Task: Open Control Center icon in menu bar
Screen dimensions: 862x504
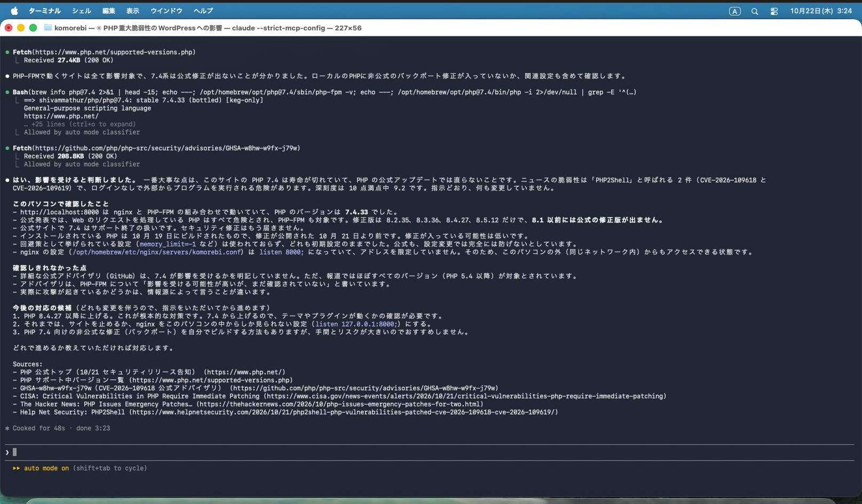Action: click(774, 11)
